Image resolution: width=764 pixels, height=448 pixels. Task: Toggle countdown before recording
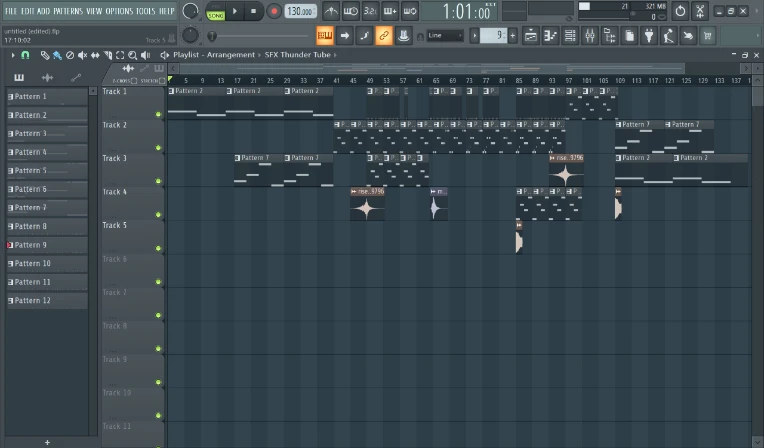tap(370, 11)
